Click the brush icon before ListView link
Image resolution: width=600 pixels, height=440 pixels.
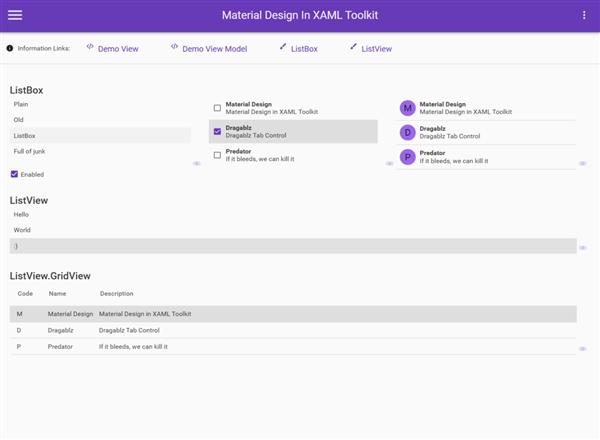click(x=353, y=46)
